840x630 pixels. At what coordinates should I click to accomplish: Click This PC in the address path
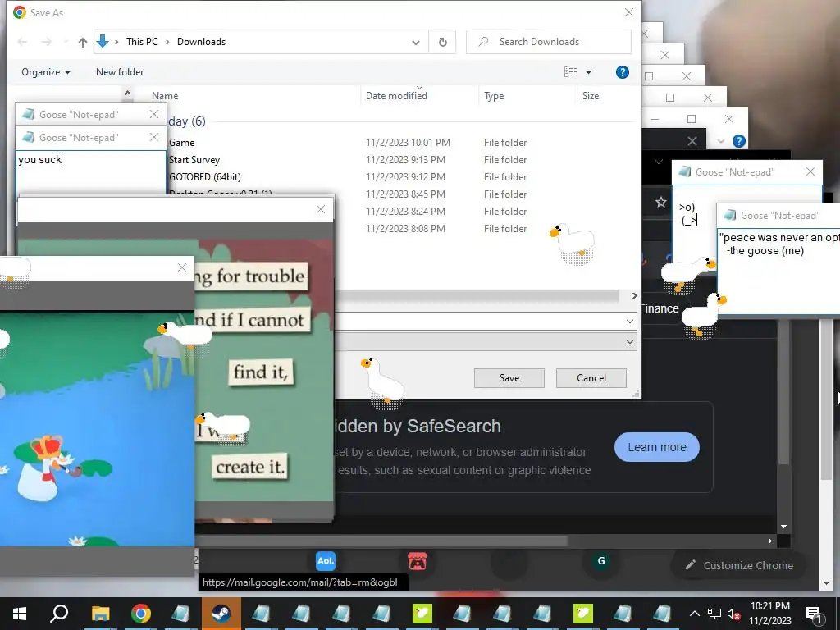click(142, 42)
